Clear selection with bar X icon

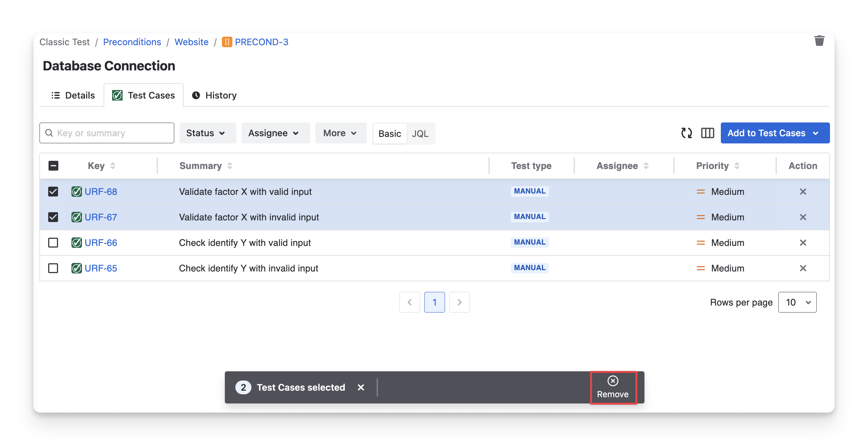(x=361, y=387)
